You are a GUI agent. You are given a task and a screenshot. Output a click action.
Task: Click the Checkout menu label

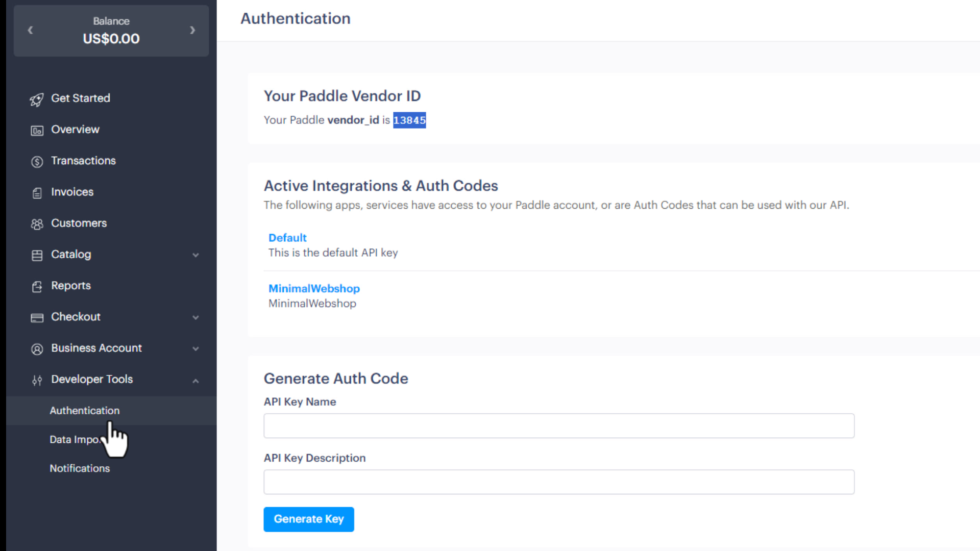(76, 316)
